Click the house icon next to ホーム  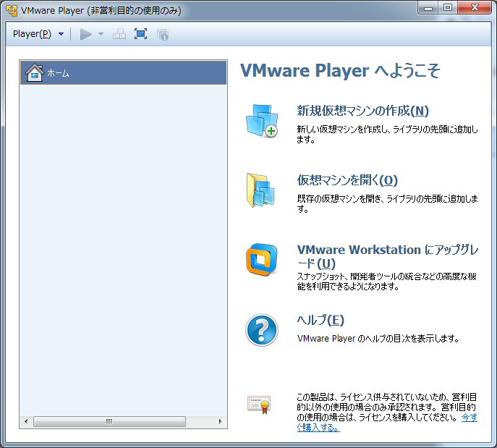(34, 72)
